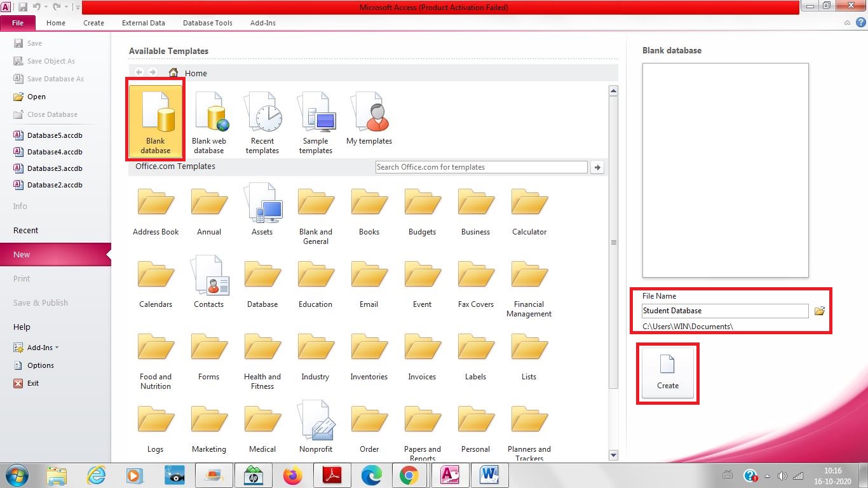Open the Nonprofit template folder
This screenshot has width=868, height=488.
coord(316,421)
